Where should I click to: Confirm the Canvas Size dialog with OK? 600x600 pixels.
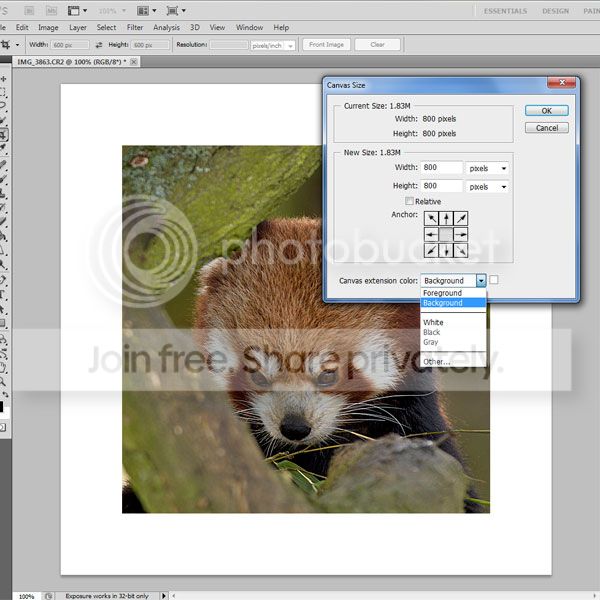pyautogui.click(x=546, y=110)
